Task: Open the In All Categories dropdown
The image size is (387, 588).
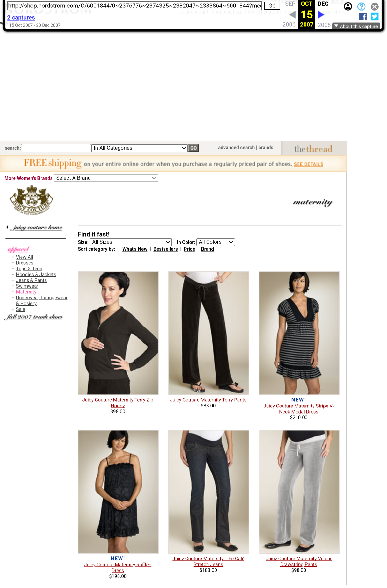Action: [140, 148]
